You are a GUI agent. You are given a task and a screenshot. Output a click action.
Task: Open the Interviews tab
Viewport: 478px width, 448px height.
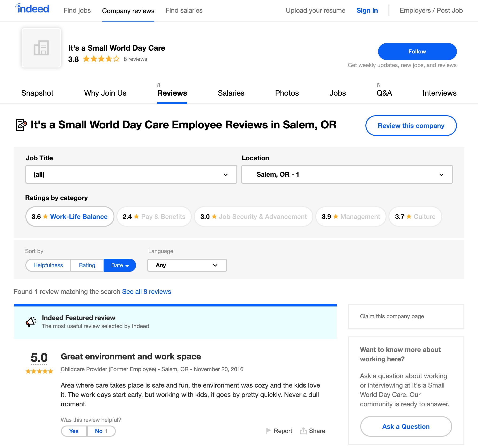440,93
